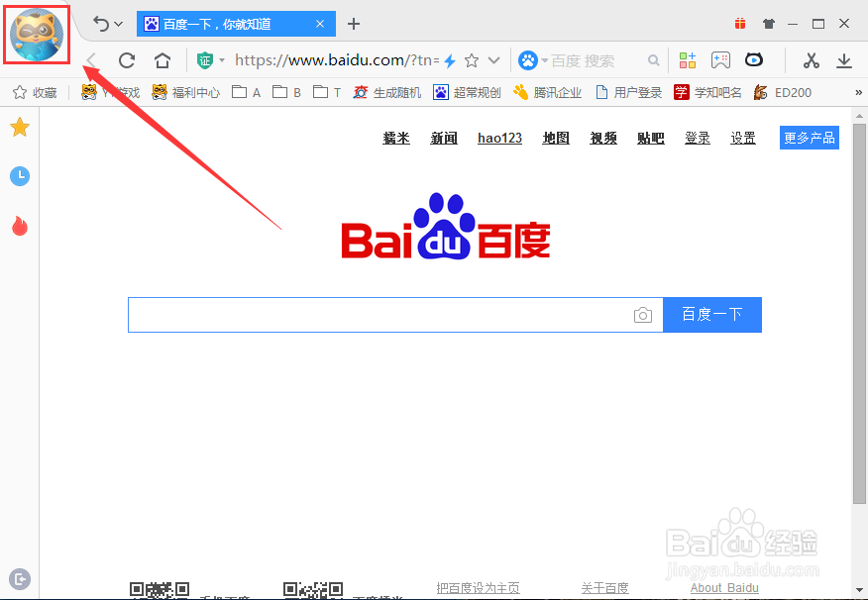The width and height of the screenshot is (868, 600).
Task: Open the 糯米 link
Action: (x=396, y=138)
